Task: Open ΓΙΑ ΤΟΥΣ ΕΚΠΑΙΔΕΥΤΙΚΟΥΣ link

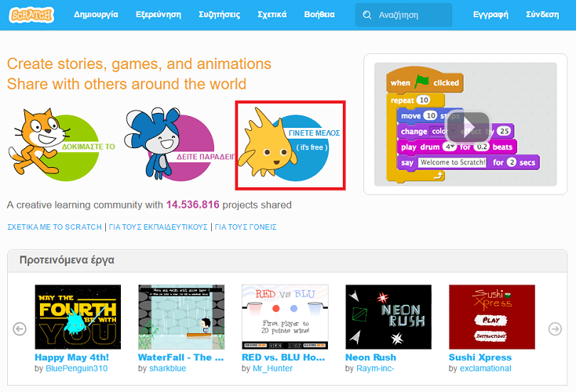Action: 158,227
